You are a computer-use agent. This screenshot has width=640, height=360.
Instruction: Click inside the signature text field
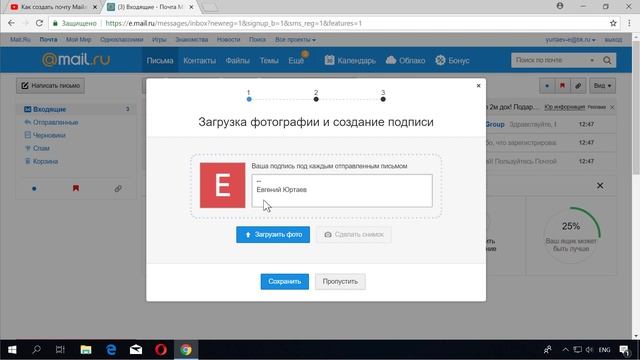coord(342,191)
